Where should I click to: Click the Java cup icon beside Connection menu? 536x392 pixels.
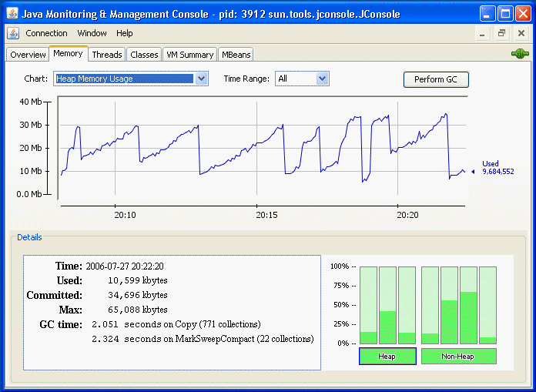tap(13, 33)
